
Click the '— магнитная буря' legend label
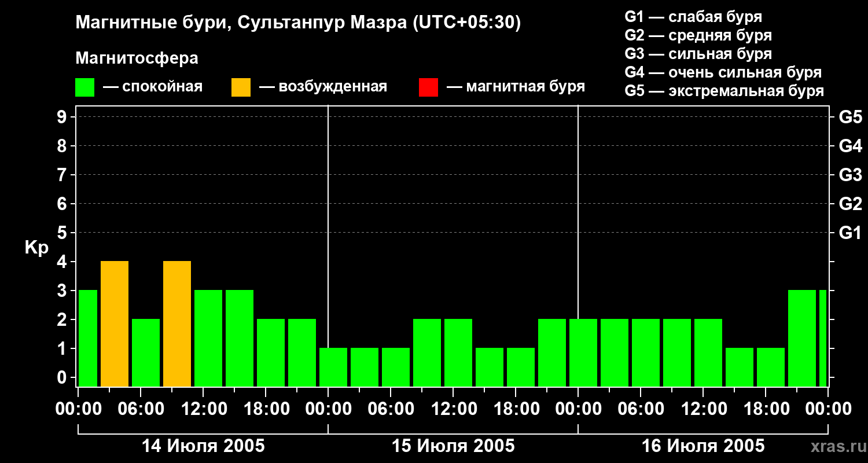pos(516,87)
